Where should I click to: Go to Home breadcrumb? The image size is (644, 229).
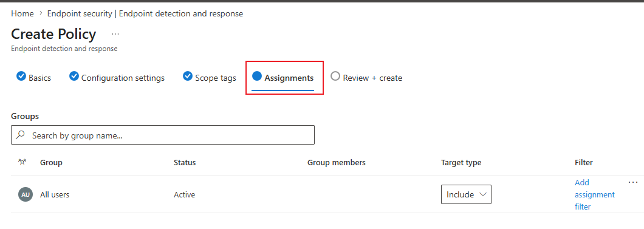[x=22, y=13]
